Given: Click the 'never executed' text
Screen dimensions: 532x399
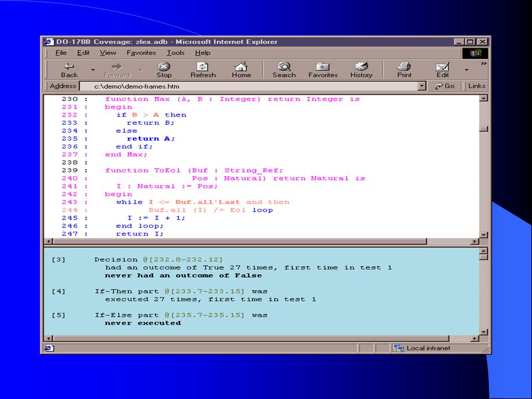Looking at the screenshot, I should point(143,323).
